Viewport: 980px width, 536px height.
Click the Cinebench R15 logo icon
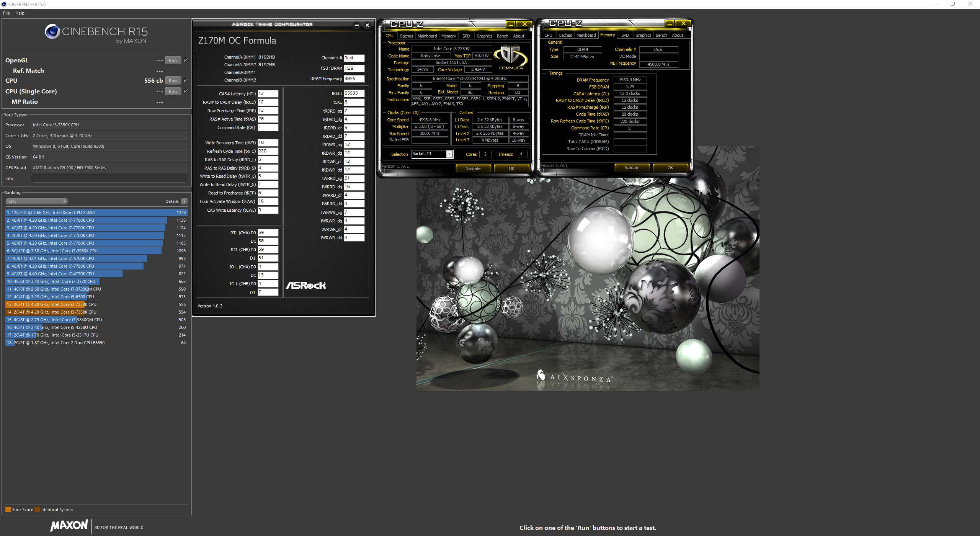coord(52,31)
